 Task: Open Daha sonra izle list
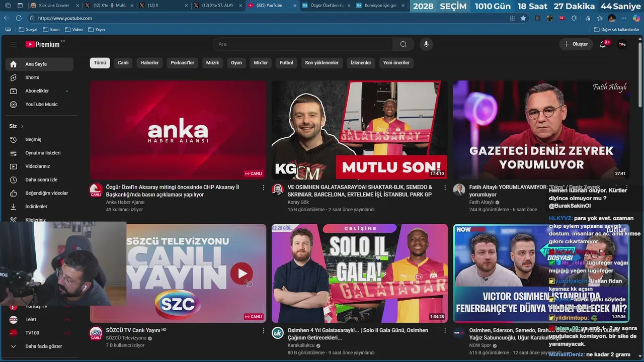40,179
